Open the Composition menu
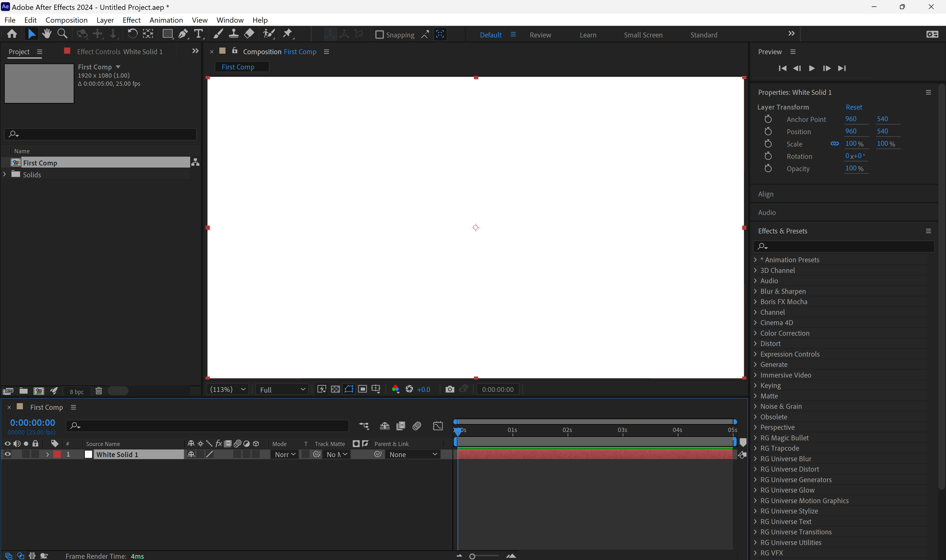 pyautogui.click(x=66, y=20)
